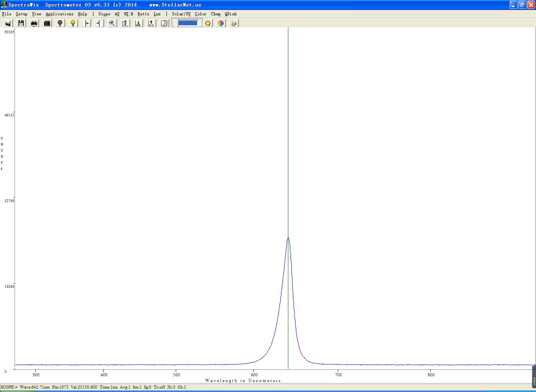Click the spectrum peak at green cursor line
Screen dimensions: 536x392
tap(288, 238)
